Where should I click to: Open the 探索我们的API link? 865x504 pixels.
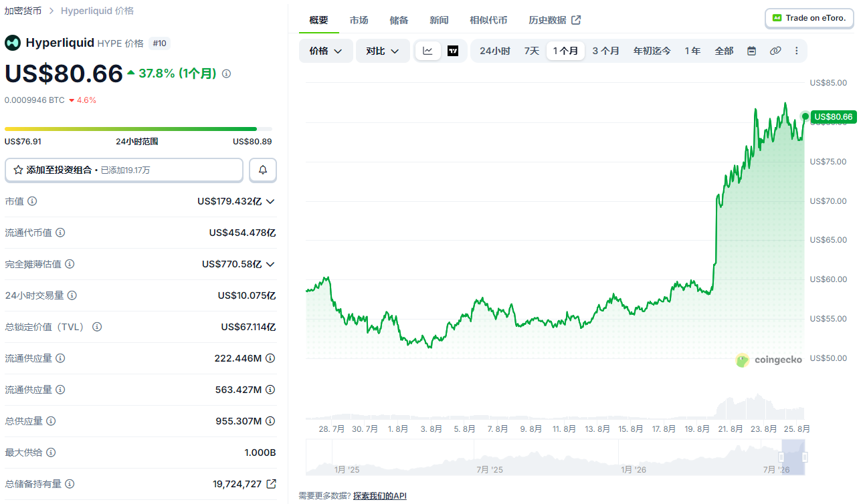coord(379,496)
